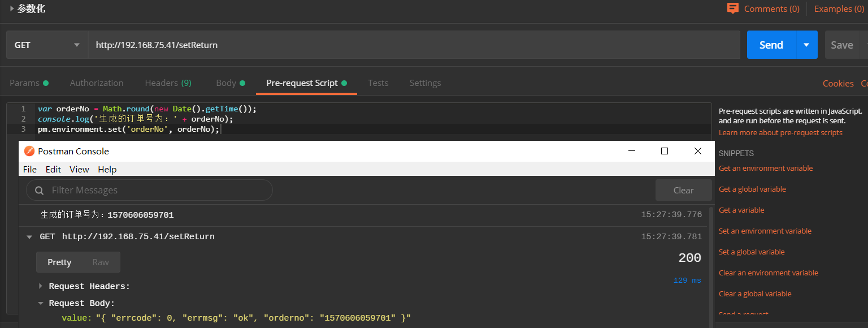This screenshot has width=868, height=328.
Task: Collapse the GET setReturn log entry
Action: 29,237
